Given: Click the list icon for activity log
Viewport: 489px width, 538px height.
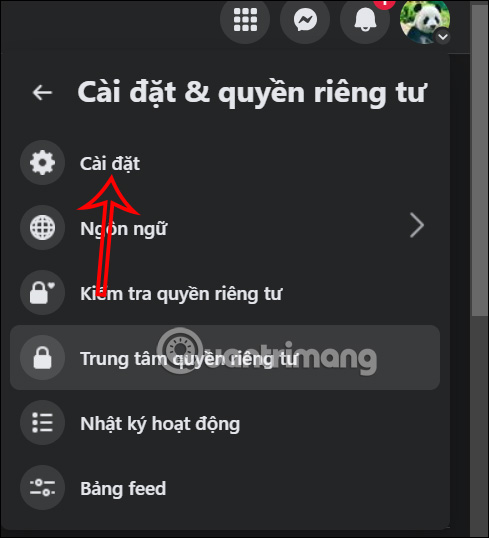Looking at the screenshot, I should tap(43, 423).
